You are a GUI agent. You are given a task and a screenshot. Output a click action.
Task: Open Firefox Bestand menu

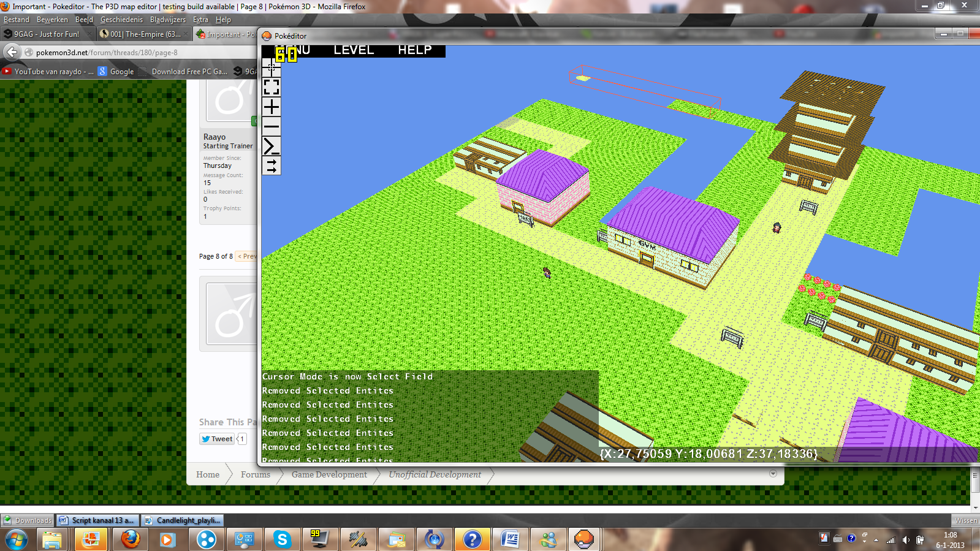(17, 20)
